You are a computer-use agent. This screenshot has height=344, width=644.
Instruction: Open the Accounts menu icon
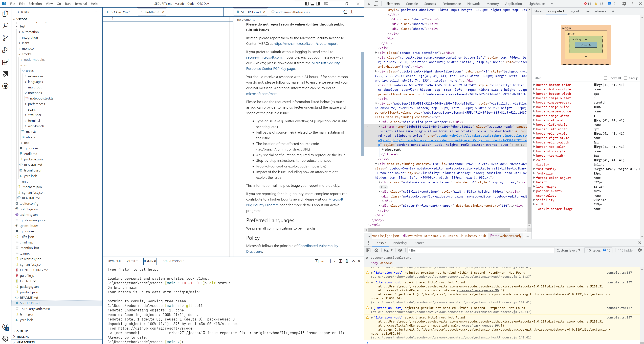coord(5,327)
